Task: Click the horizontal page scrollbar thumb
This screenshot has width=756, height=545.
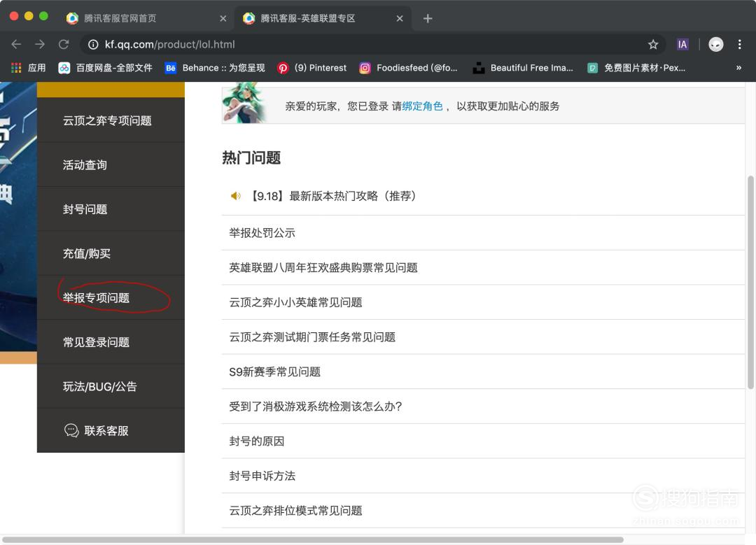Action: tap(312, 539)
